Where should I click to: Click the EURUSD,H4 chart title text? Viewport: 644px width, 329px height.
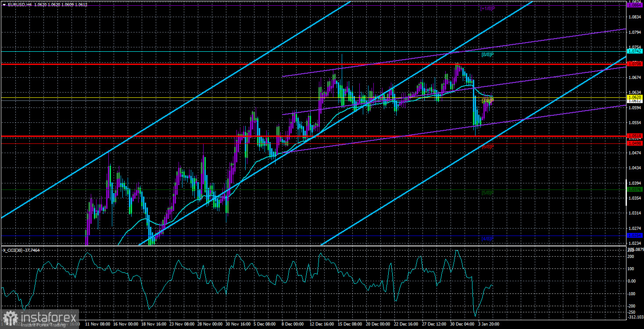point(20,4)
